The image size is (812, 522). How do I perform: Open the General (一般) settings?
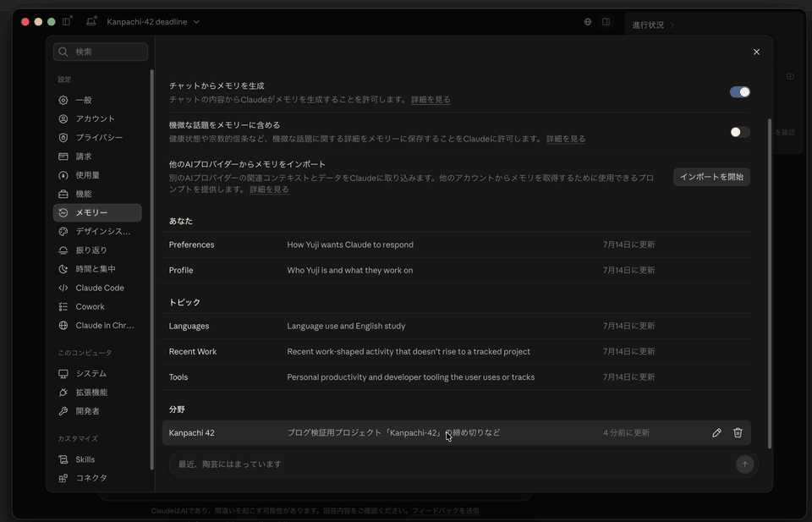point(96,100)
